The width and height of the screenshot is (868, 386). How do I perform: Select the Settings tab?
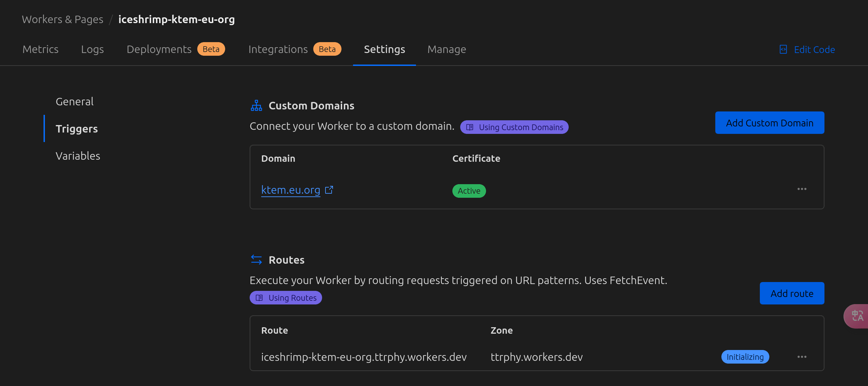pos(384,49)
